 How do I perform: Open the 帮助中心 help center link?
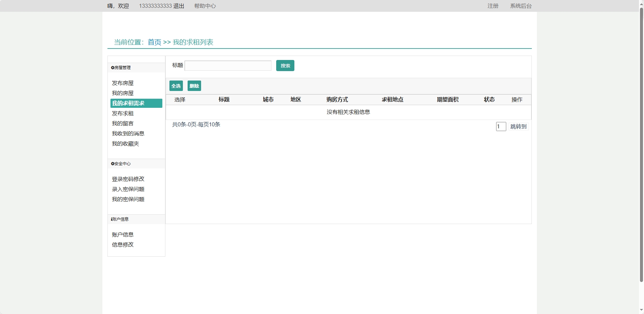pyautogui.click(x=205, y=6)
